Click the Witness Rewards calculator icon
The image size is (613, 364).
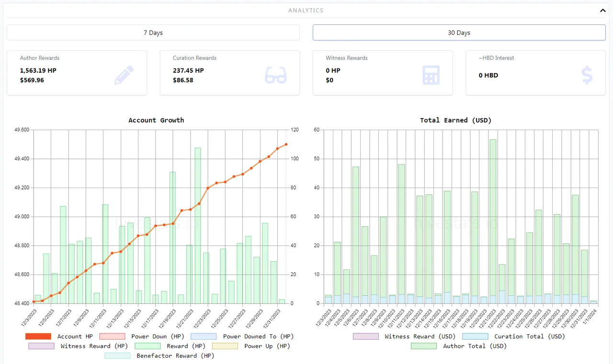(431, 75)
